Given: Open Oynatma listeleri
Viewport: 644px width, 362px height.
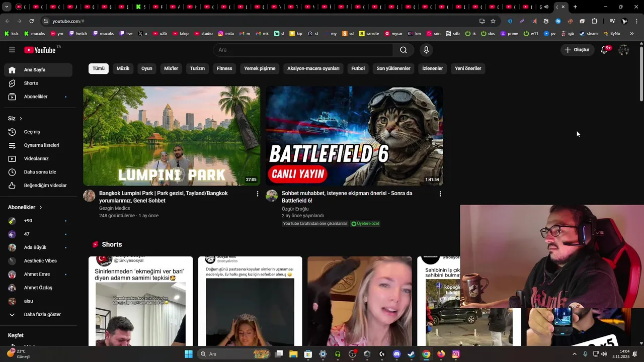Looking at the screenshot, I should (38, 145).
